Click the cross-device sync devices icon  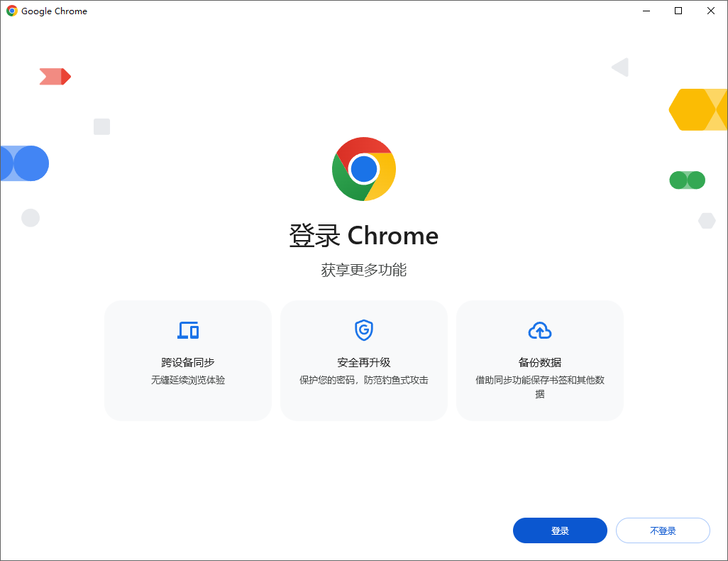click(188, 330)
